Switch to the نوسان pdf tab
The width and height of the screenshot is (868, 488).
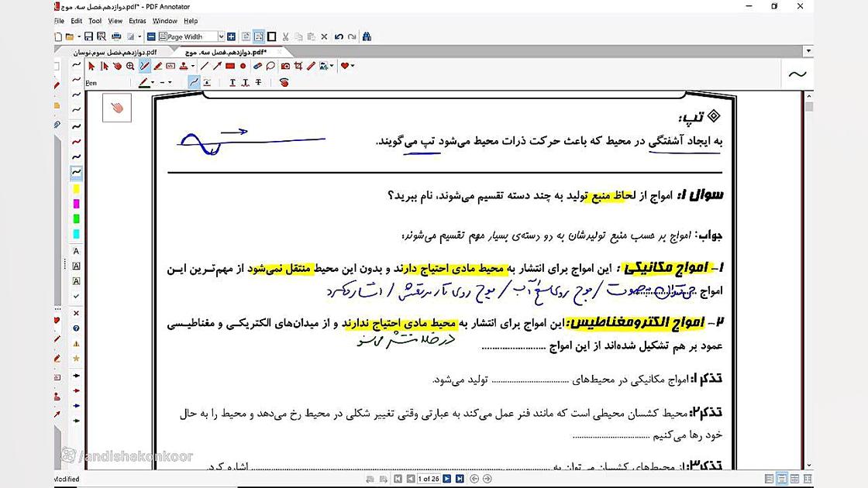pos(115,52)
